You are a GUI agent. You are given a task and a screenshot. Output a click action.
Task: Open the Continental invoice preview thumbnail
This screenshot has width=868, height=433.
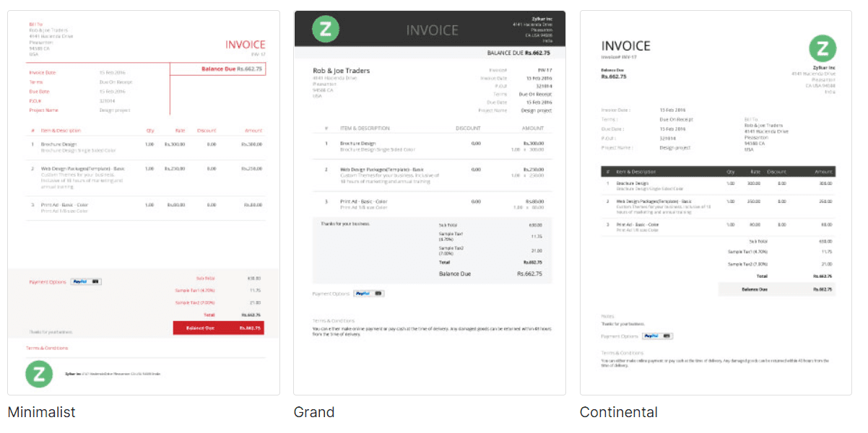click(716, 202)
